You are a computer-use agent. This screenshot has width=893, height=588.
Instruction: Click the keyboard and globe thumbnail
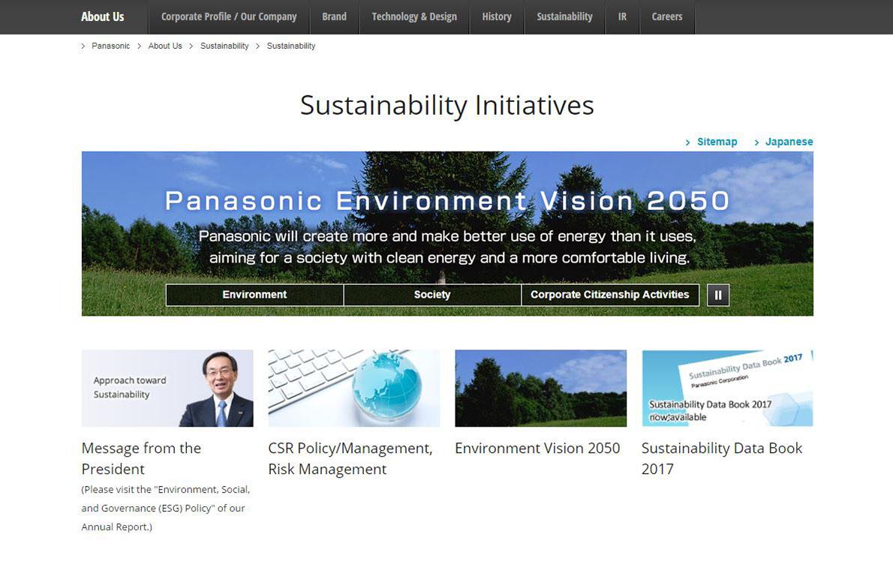pos(354,388)
